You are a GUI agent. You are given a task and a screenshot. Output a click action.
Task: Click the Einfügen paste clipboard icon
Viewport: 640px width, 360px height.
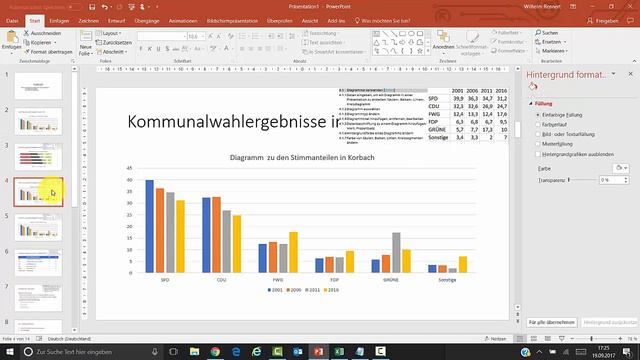pos(11,37)
